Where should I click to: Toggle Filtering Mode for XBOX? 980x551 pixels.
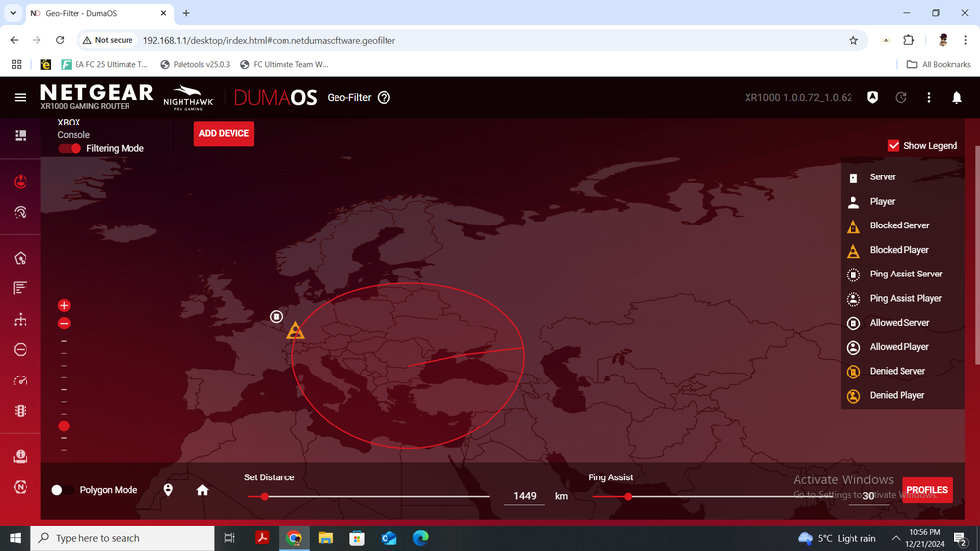(70, 149)
